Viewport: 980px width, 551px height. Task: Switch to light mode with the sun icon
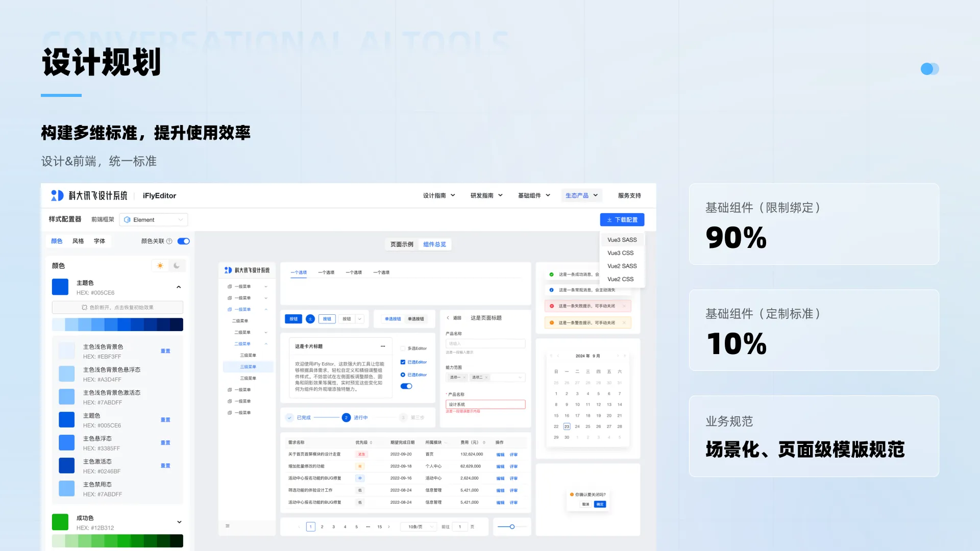(x=160, y=265)
